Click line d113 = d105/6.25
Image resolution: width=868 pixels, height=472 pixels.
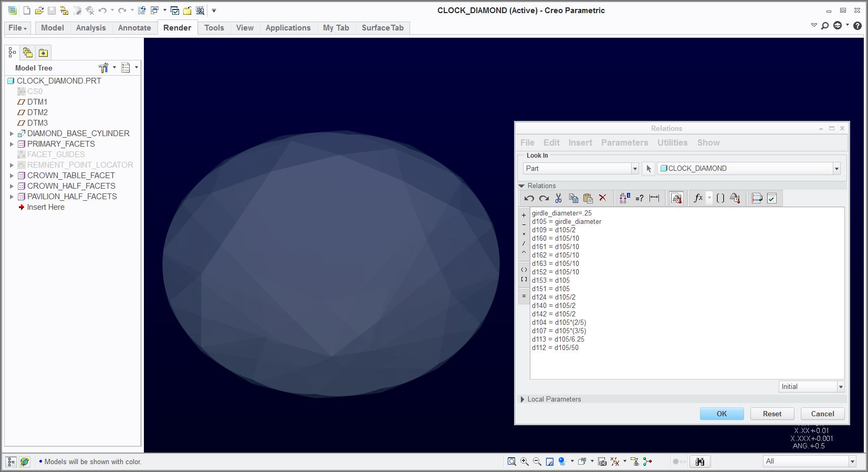pos(558,339)
